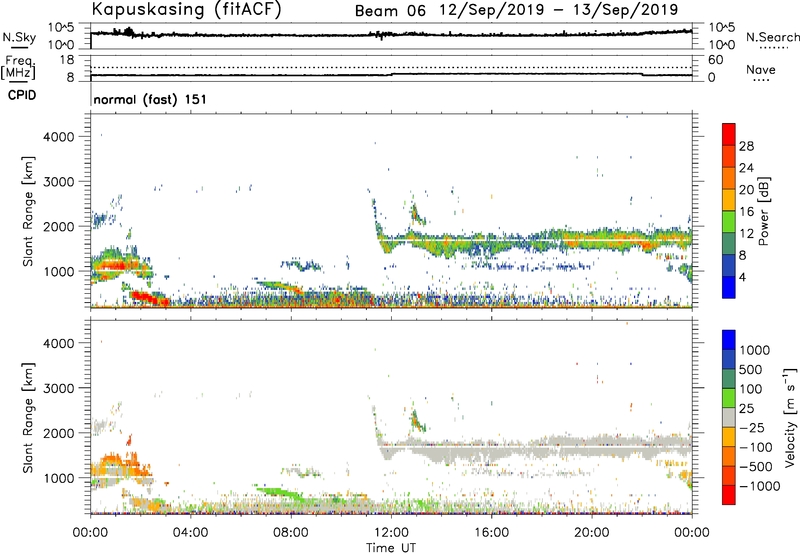This screenshot has height=554, width=800.
Task: Click the '20:00' tick on the time axis
Action: coord(591,533)
